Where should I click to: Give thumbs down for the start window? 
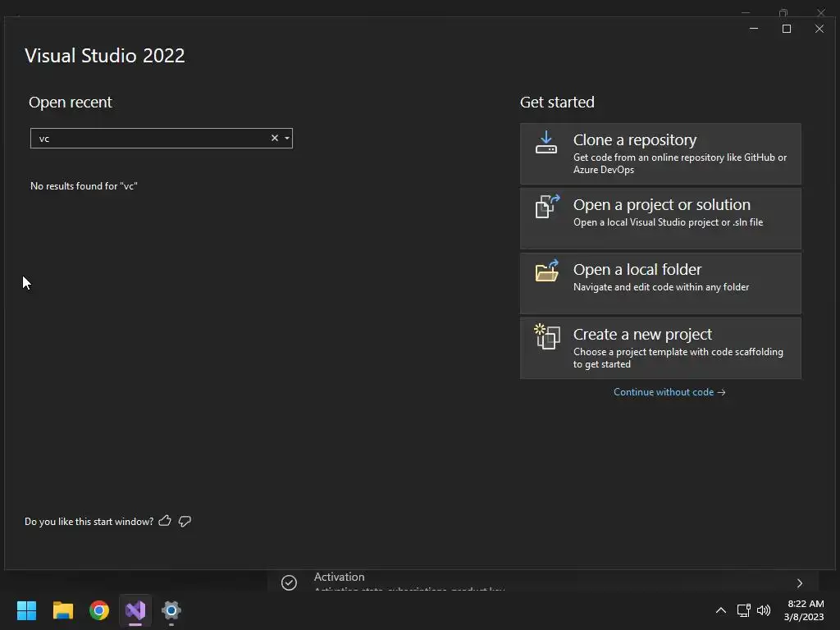(x=185, y=521)
